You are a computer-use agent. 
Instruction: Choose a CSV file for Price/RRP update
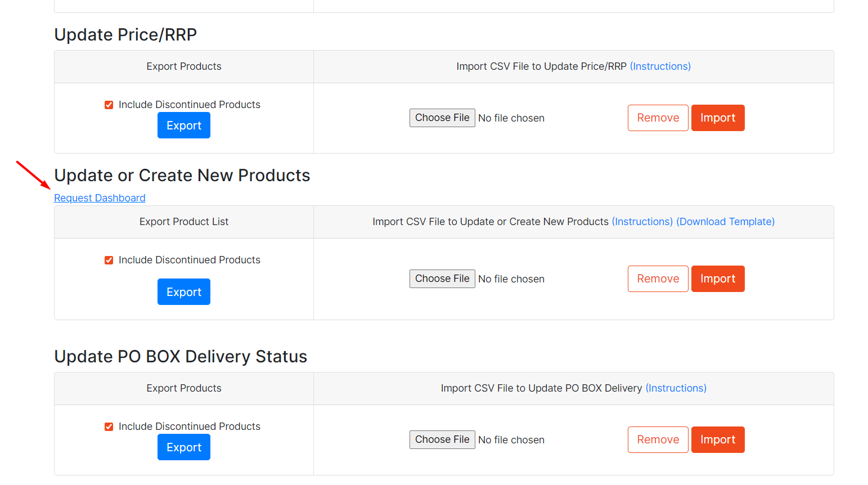442,118
